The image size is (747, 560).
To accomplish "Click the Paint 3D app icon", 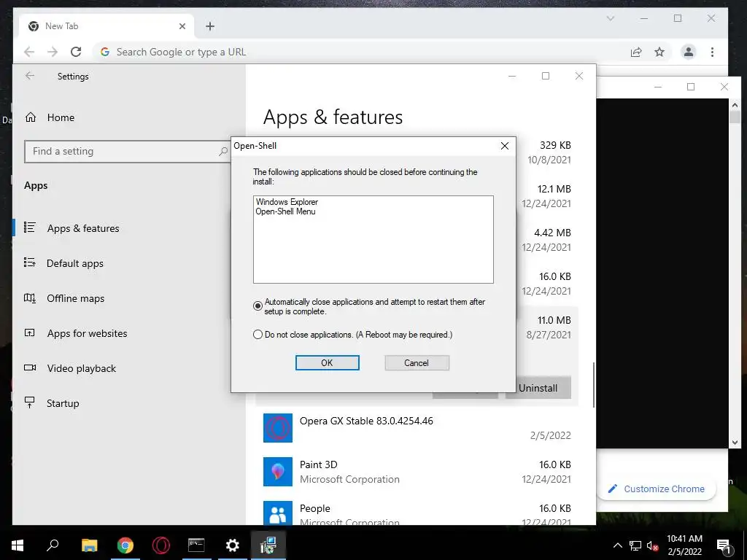I will (278, 472).
